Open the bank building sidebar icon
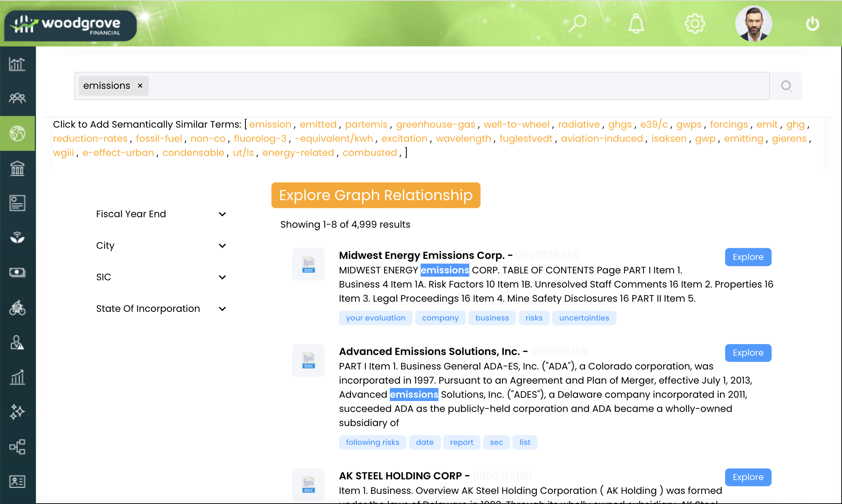Screen dimensions: 842x504 [x=17, y=168]
